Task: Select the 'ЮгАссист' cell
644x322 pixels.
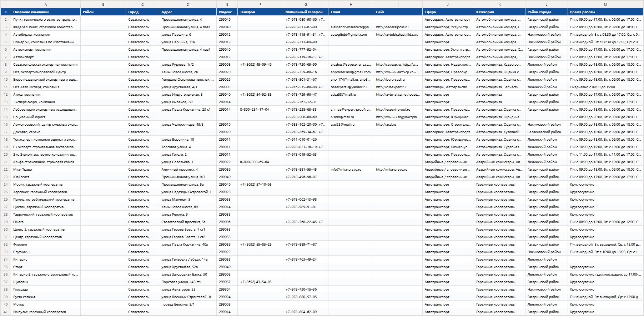Action: (46, 177)
